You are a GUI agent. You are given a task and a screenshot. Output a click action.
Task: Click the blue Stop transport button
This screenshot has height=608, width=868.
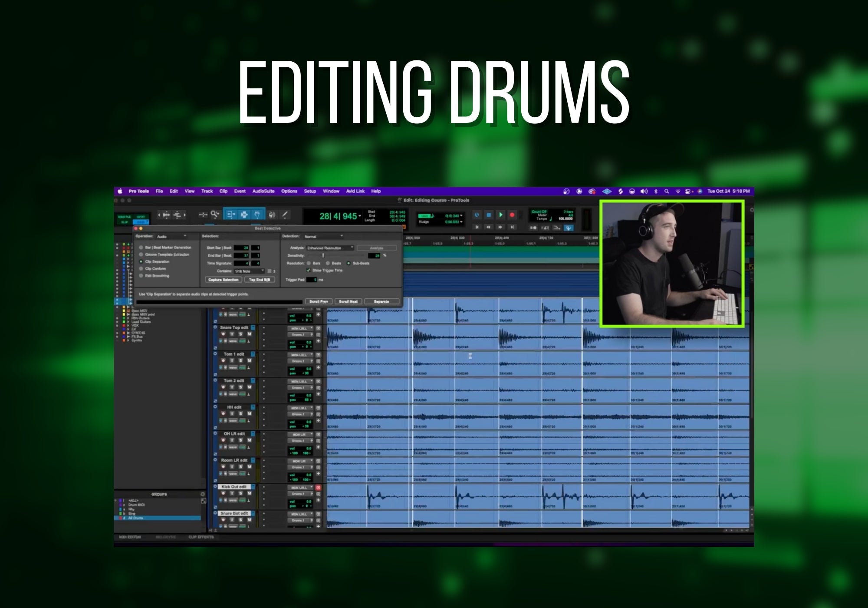pos(489,215)
